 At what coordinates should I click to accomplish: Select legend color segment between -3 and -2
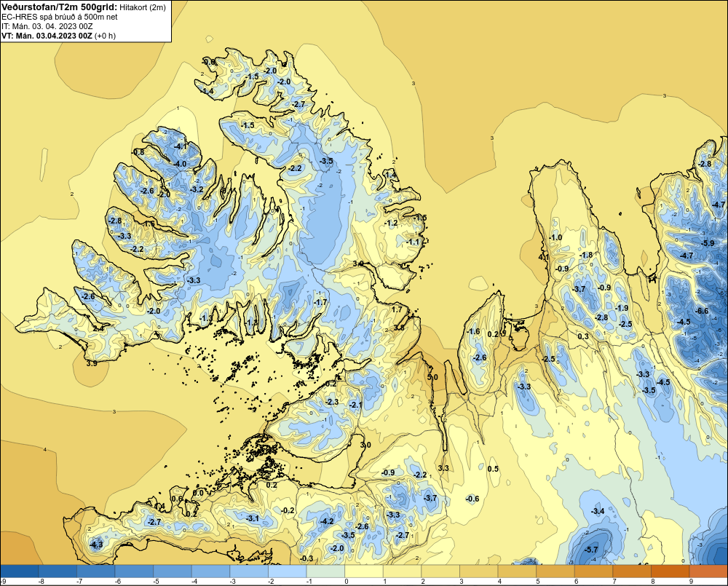[x=249, y=571]
